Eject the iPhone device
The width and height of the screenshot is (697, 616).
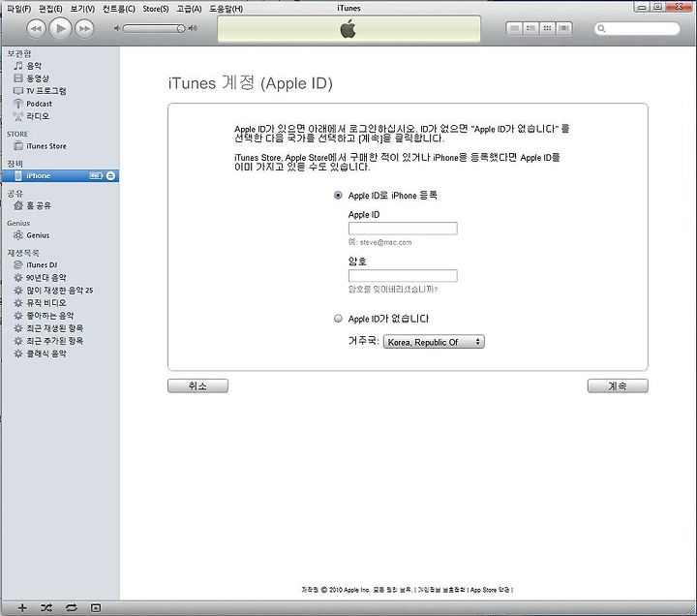[110, 175]
